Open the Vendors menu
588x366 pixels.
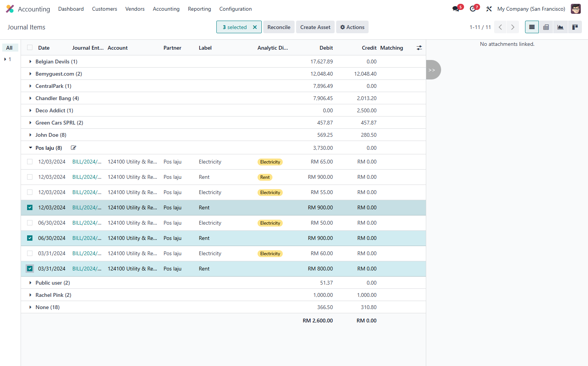[135, 9]
